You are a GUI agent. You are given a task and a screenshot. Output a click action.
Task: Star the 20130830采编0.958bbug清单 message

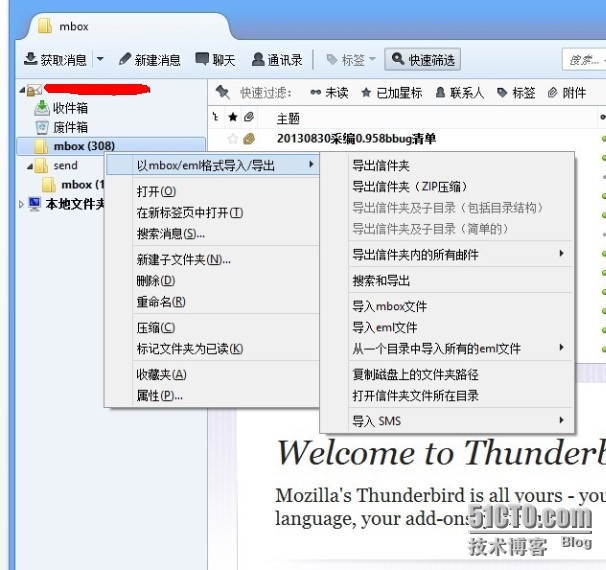tap(233, 138)
